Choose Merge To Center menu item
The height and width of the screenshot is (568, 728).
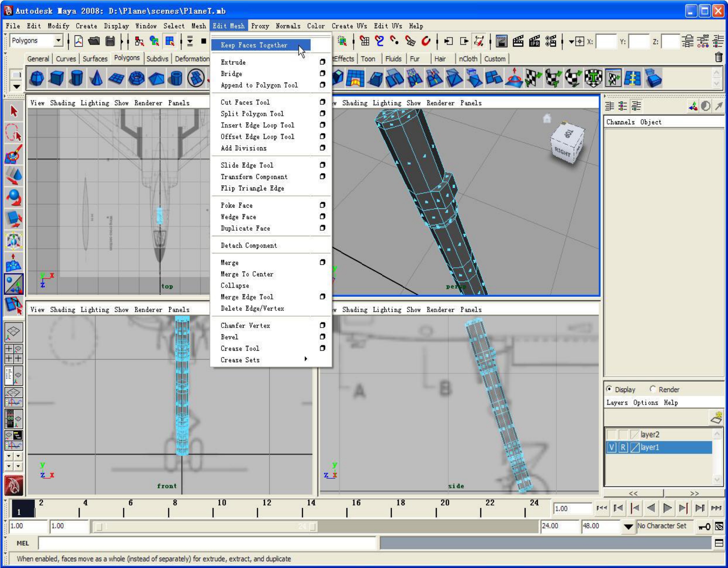[247, 274]
